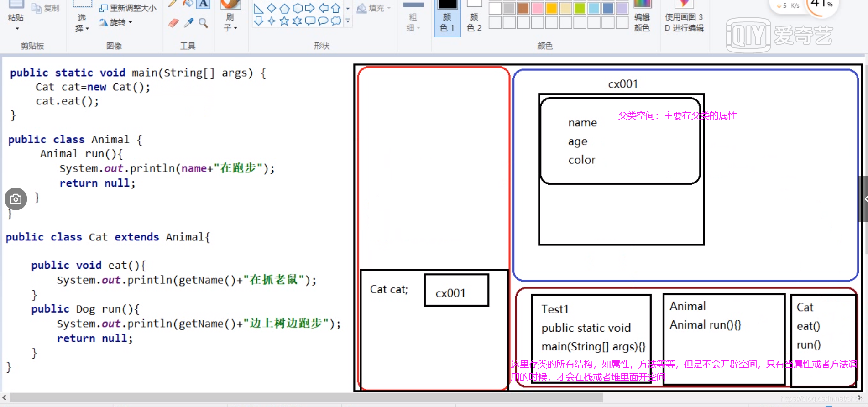Open Edit with Paint 3D button
The height and width of the screenshot is (407, 868).
[684, 17]
